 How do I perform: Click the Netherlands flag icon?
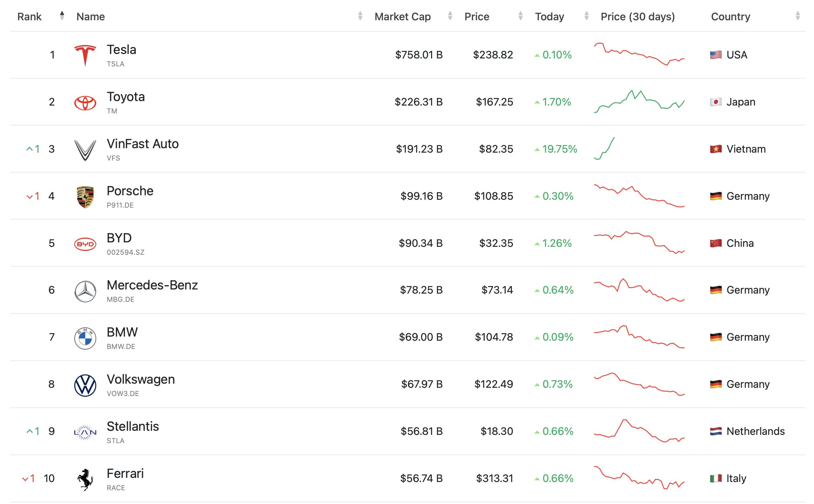click(716, 431)
